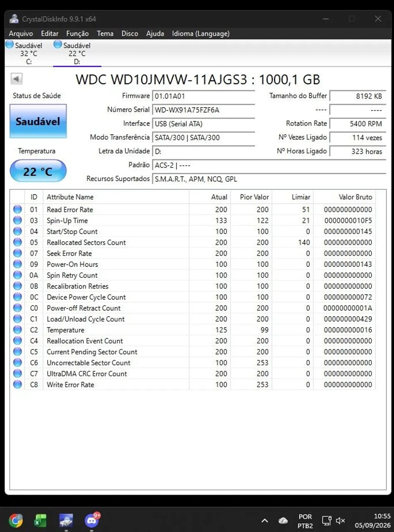The width and height of the screenshot is (394, 532).
Task: Click status orb for Seek Error Rate
Action: click(x=17, y=253)
